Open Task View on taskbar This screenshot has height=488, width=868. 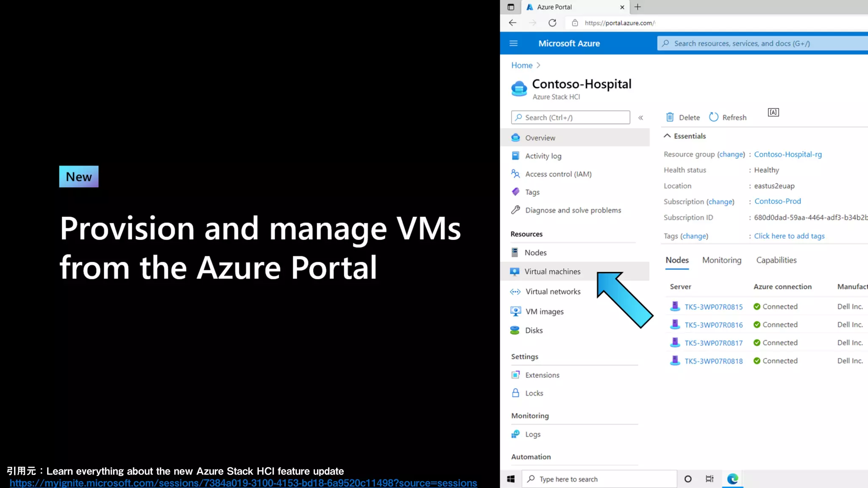[x=709, y=479]
